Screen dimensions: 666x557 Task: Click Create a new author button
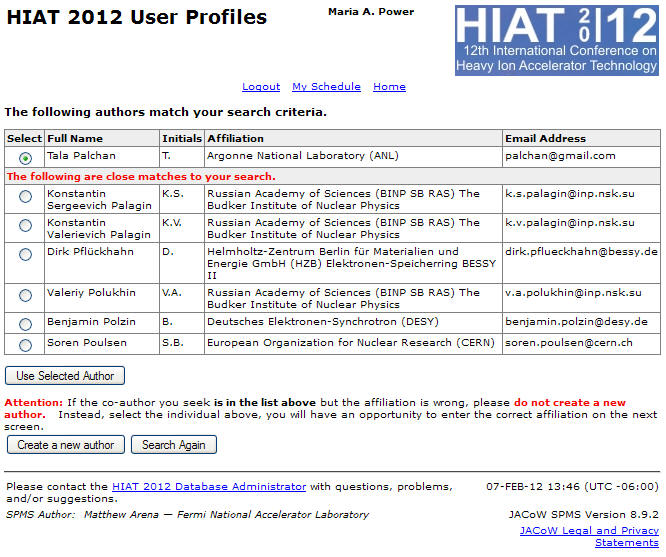[x=66, y=445]
